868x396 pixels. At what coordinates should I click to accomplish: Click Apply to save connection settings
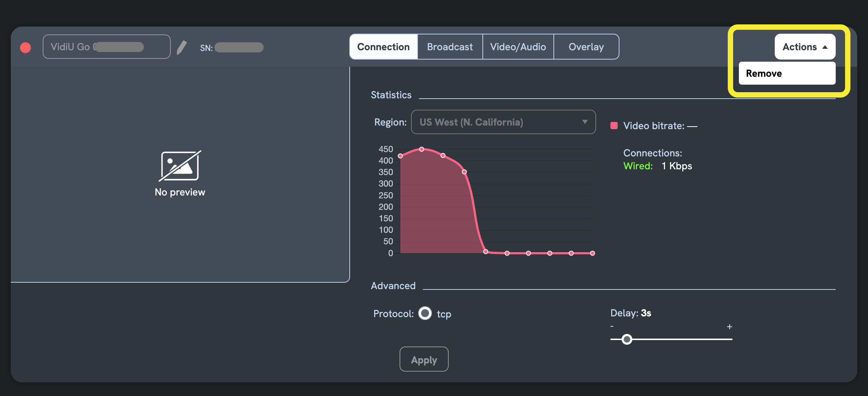[424, 359]
